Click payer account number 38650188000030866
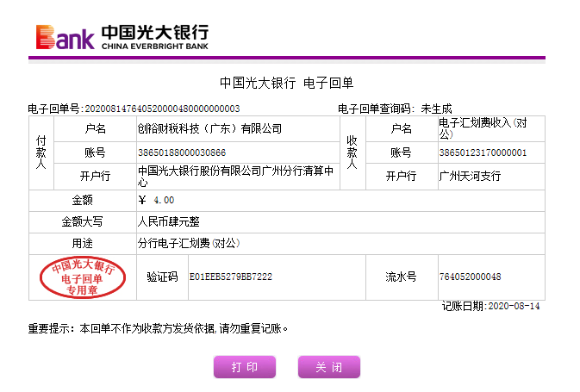 181,152
